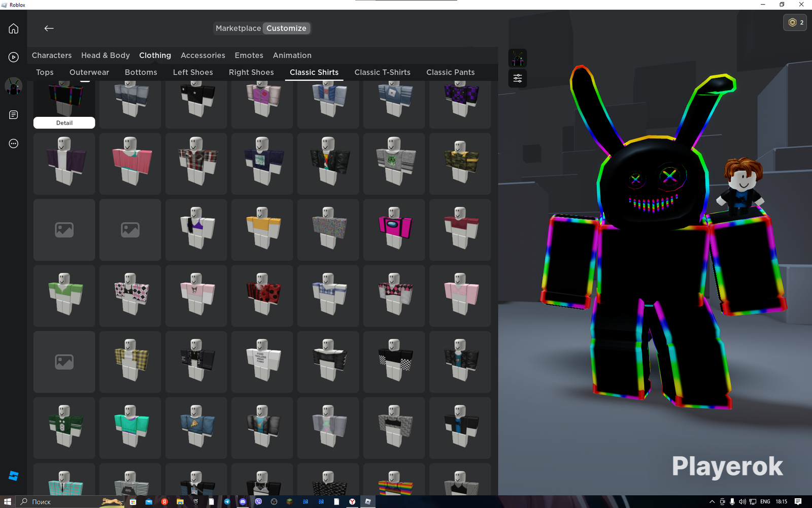Open the avatar sliders settings icon
The height and width of the screenshot is (508, 812).
pyautogui.click(x=518, y=78)
